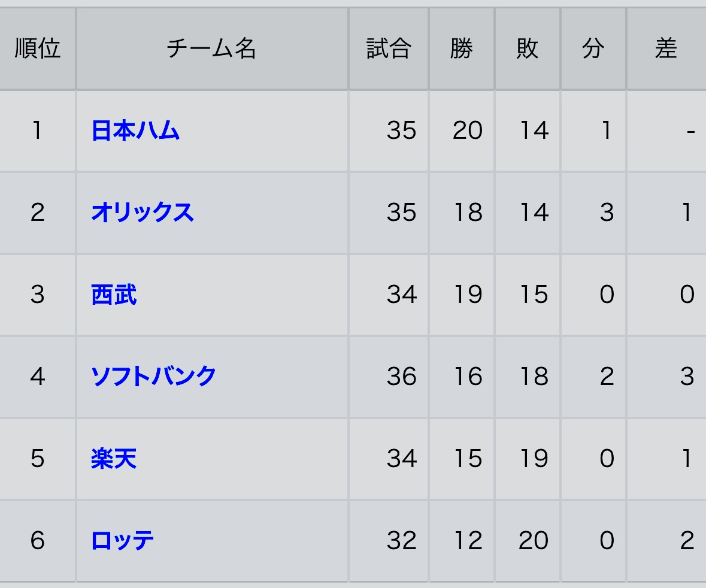Image resolution: width=706 pixels, height=588 pixels.
Task: Click the 分 column header
Action: [593, 49]
